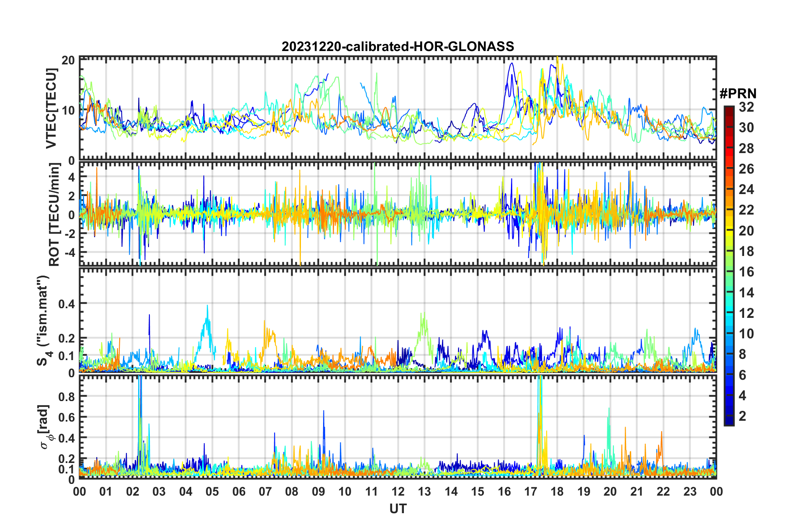796x532 pixels.
Task: Click hour tick "02" on the UT axis
Action: click(x=133, y=491)
